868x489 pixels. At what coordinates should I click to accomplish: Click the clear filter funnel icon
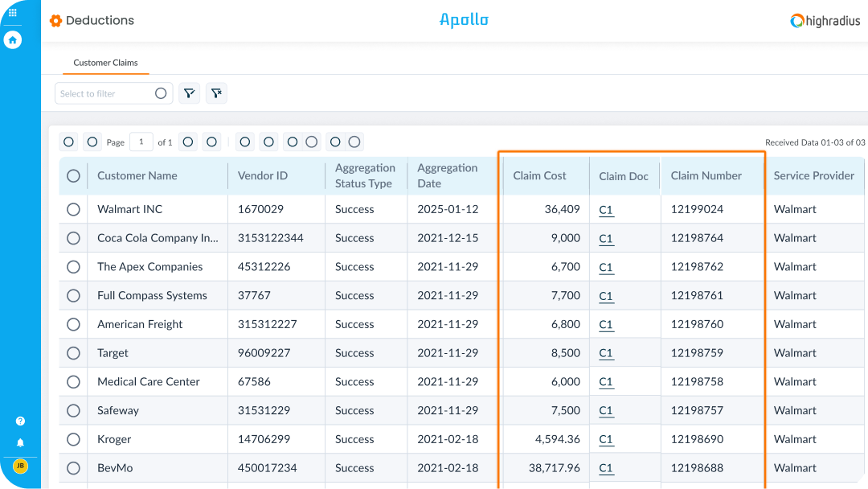[216, 93]
